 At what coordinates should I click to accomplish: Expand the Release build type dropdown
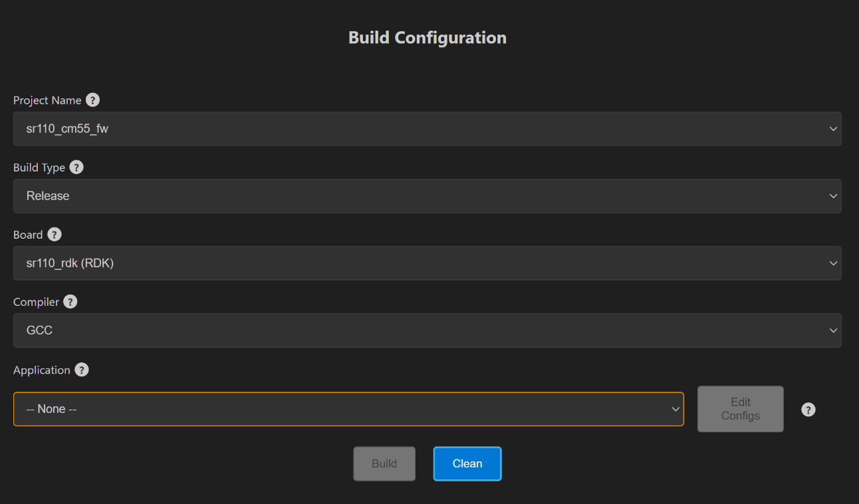(427, 196)
